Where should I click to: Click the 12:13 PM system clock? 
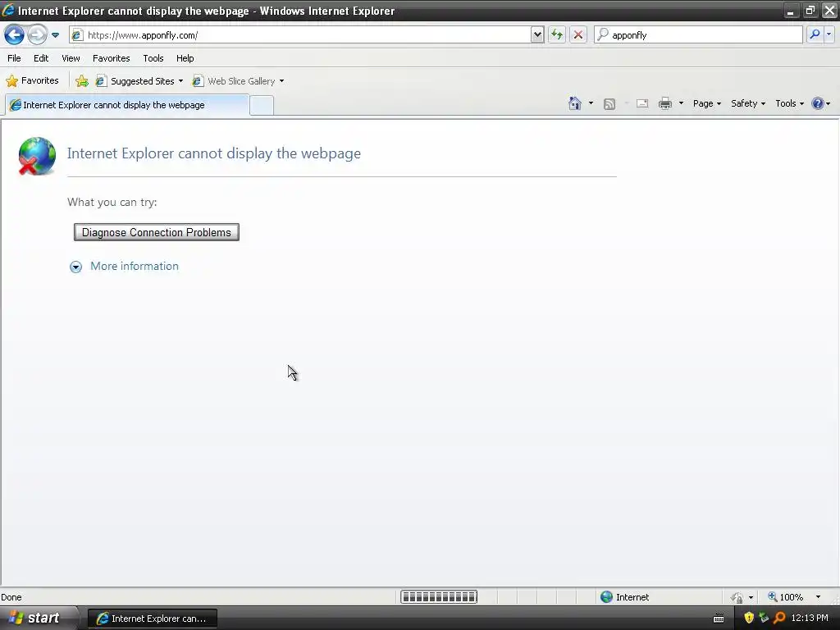tap(810, 618)
